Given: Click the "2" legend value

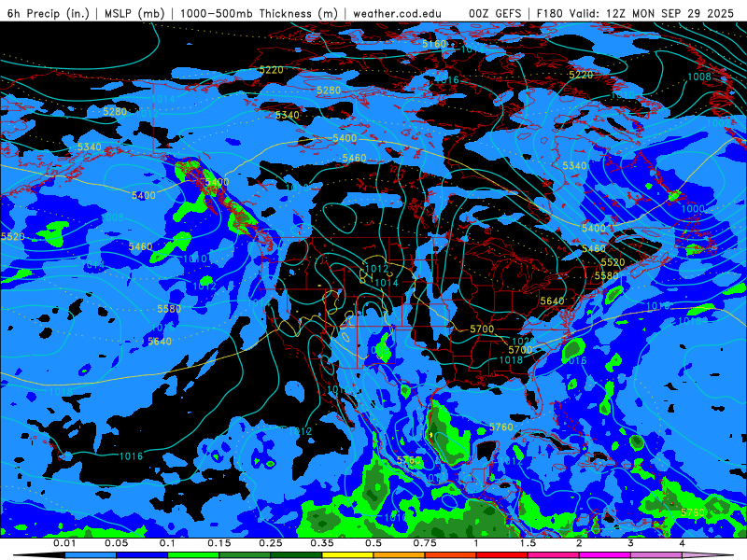Looking at the screenshot, I should [x=579, y=543].
